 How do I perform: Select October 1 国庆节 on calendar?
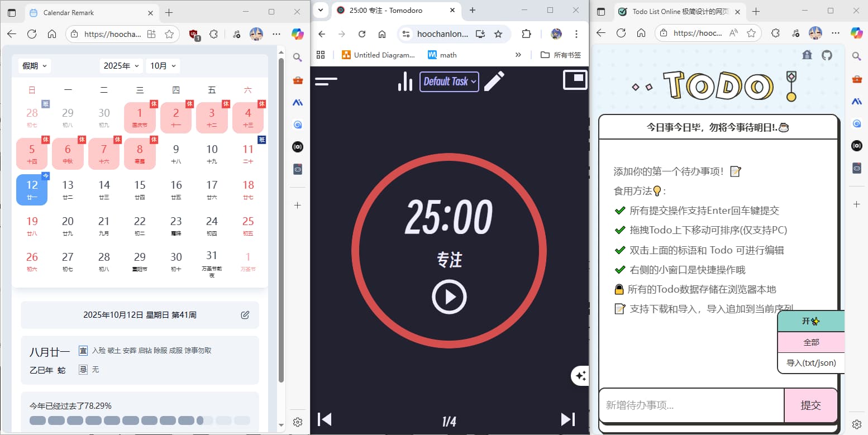[140, 117]
